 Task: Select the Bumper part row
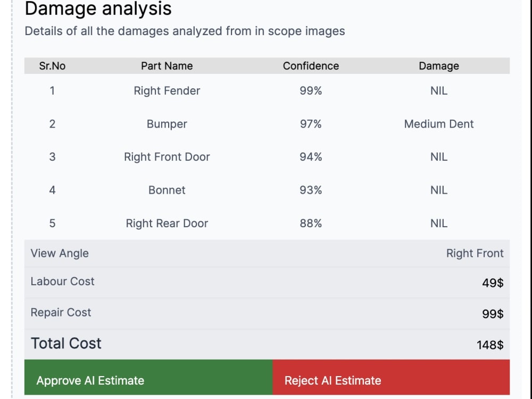(267, 124)
